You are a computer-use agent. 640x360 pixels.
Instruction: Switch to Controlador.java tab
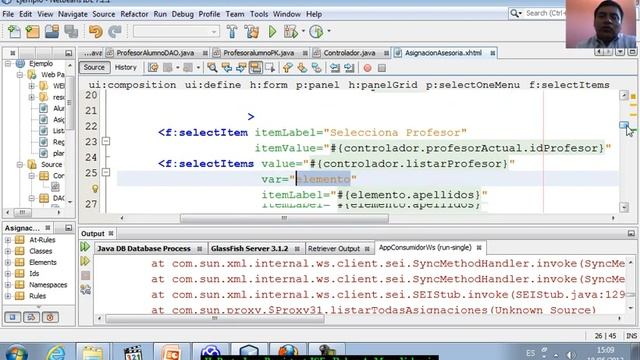coord(349,53)
